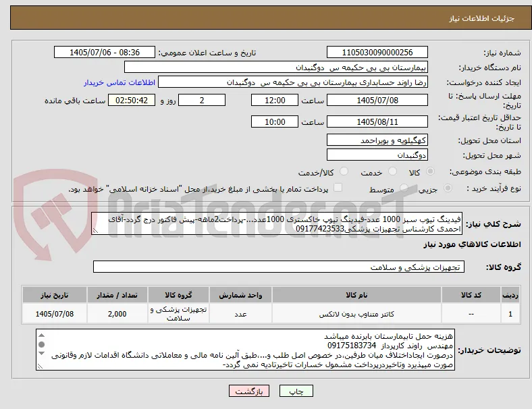Image resolution: width=532 pixels, height=409 pixels.
Task: Click the request creator name field
Action: (x=293, y=82)
